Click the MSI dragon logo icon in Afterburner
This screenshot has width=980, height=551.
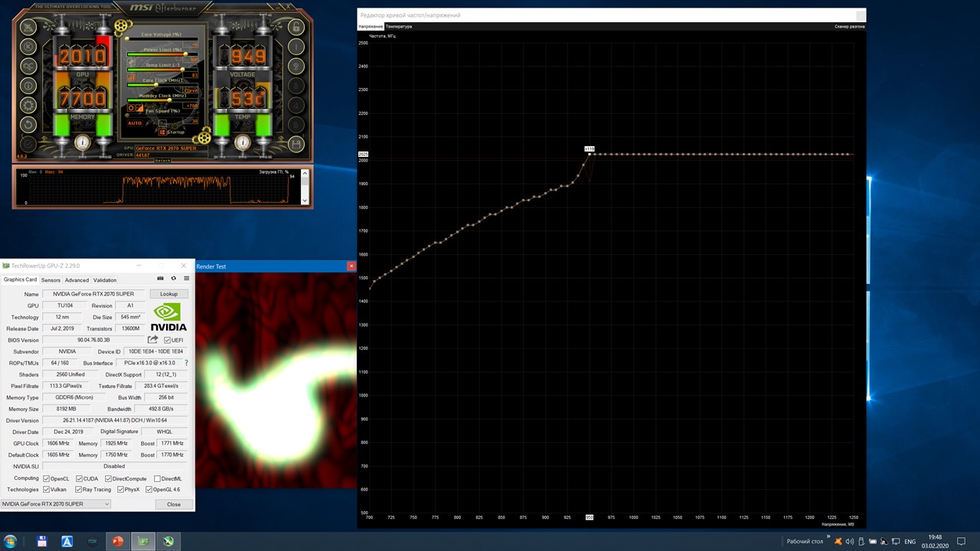pyautogui.click(x=28, y=27)
